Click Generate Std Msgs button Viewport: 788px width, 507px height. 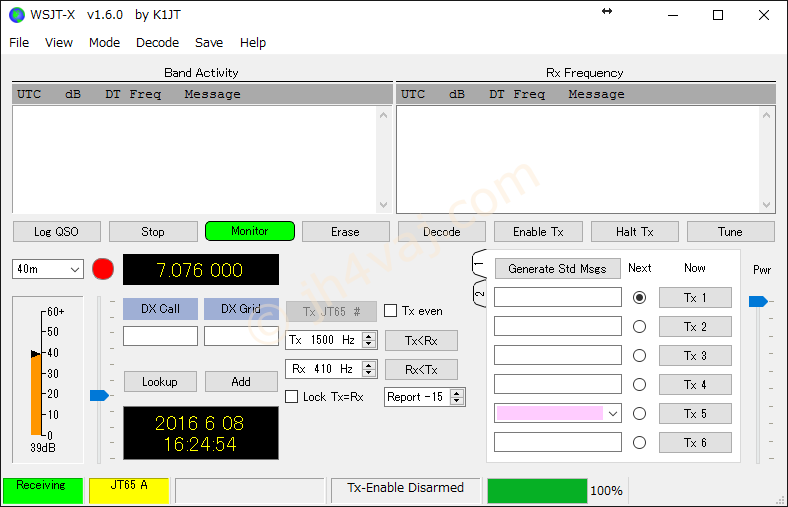coord(557,269)
